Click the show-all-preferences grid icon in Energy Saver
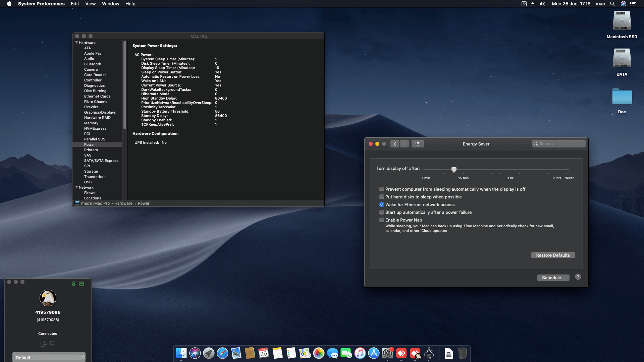Image resolution: width=644 pixels, height=362 pixels. point(418,143)
